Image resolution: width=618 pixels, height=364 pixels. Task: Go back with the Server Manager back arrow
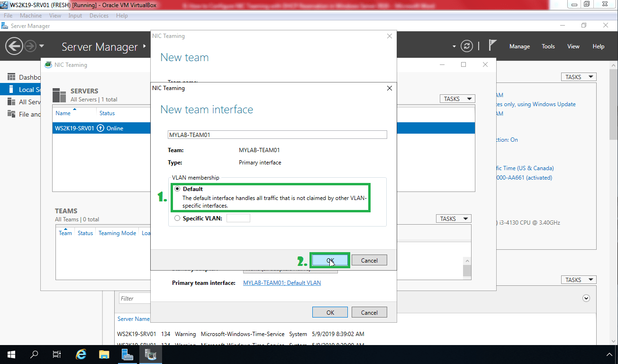click(x=14, y=46)
